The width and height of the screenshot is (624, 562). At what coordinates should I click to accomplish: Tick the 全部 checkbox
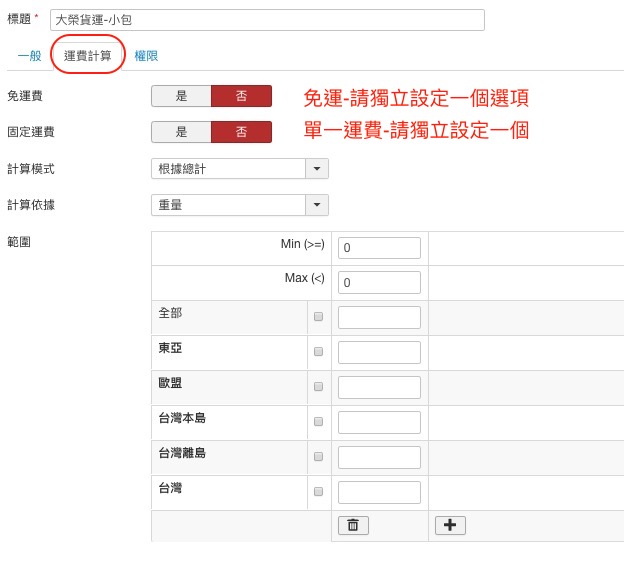318,317
